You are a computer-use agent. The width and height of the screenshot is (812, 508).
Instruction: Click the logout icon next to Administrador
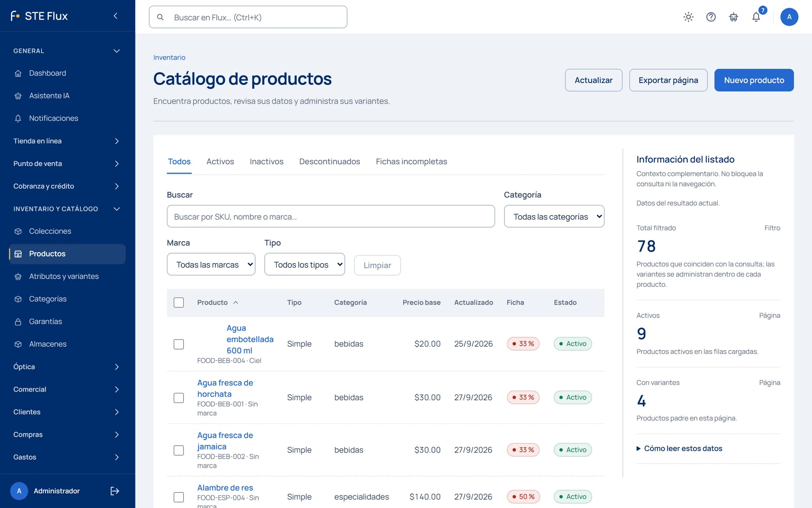coord(115,491)
